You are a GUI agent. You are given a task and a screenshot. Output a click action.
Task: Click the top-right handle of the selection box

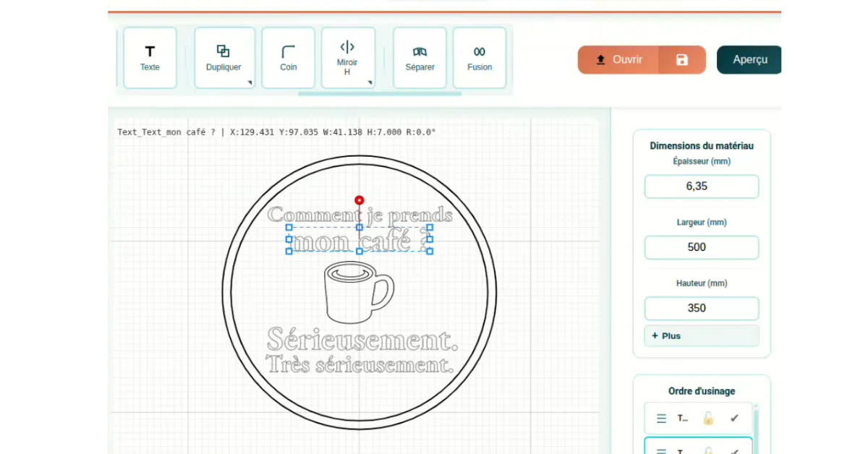click(x=430, y=227)
